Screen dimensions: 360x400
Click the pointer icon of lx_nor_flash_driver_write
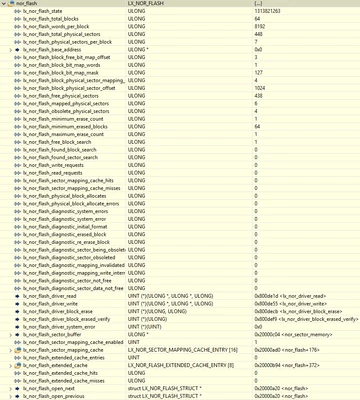tap(17, 304)
